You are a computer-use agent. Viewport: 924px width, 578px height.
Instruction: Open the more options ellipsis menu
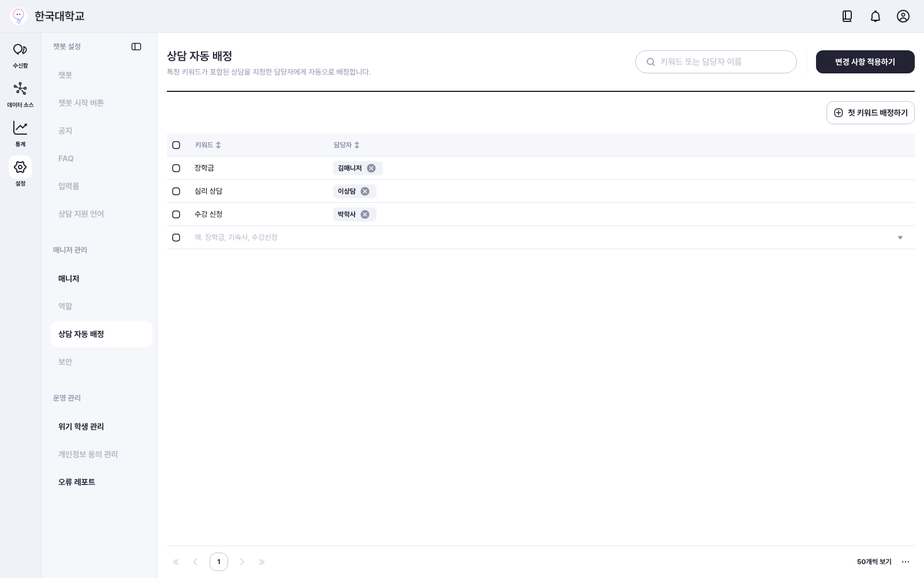(x=906, y=562)
